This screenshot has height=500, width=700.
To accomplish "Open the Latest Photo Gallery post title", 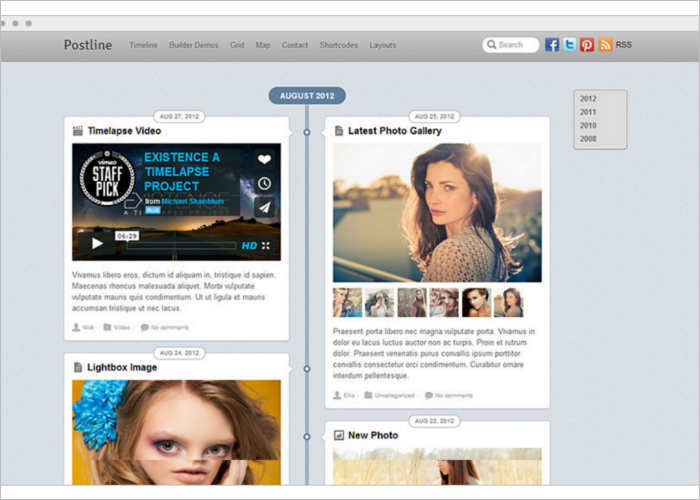I will pyautogui.click(x=395, y=131).
